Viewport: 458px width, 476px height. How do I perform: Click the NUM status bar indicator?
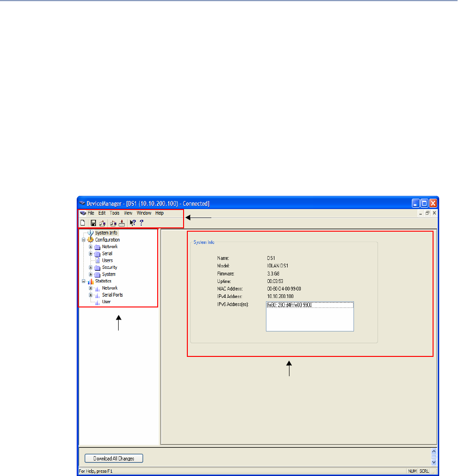pyautogui.click(x=412, y=471)
